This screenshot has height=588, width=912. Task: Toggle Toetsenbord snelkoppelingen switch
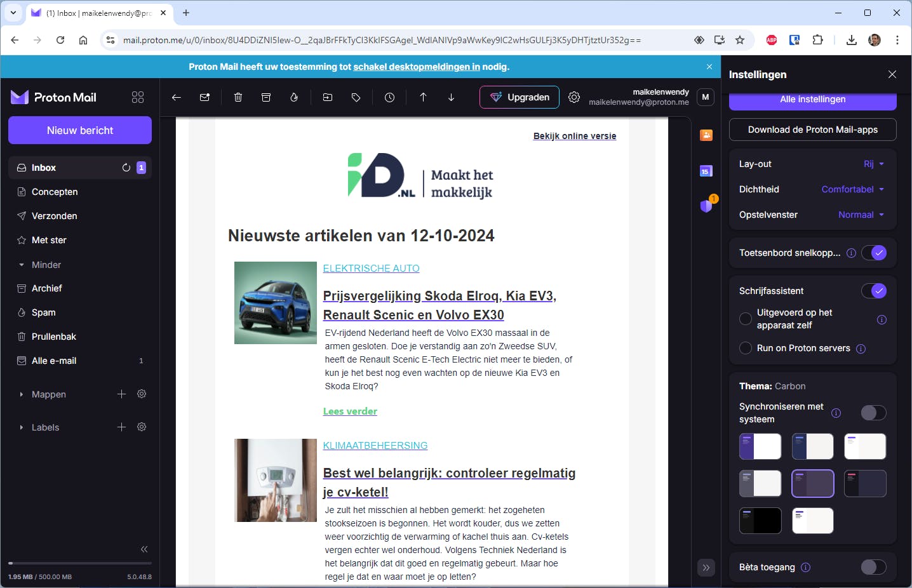click(874, 253)
